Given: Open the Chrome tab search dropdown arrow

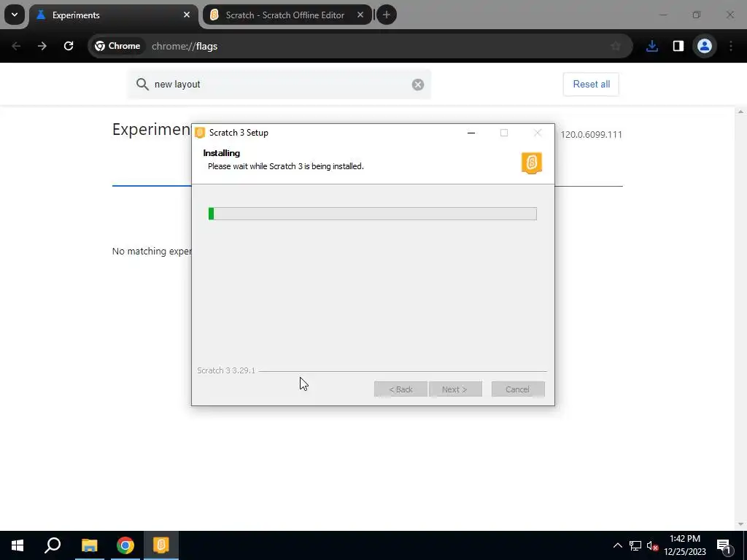Looking at the screenshot, I should [x=15, y=15].
